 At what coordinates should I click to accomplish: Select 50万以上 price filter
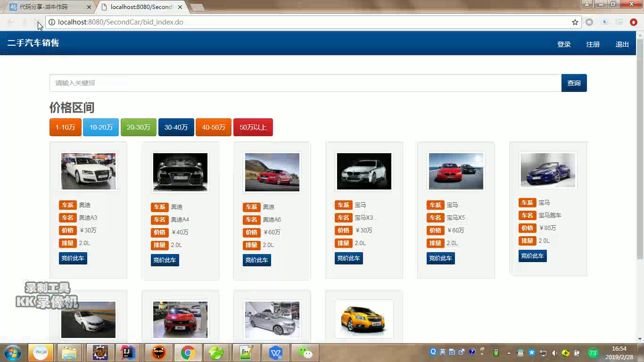click(253, 127)
